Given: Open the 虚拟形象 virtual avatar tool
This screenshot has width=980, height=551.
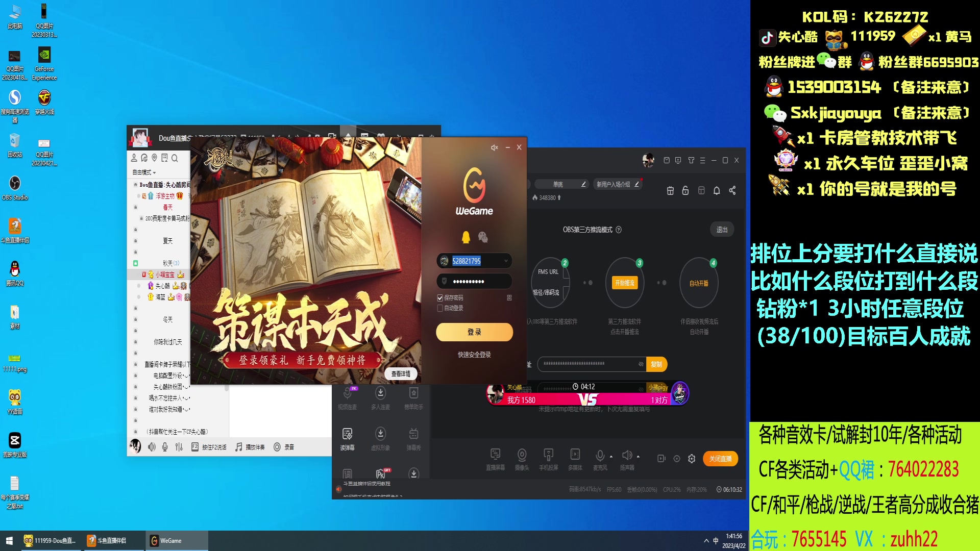Looking at the screenshot, I should pos(380,439).
